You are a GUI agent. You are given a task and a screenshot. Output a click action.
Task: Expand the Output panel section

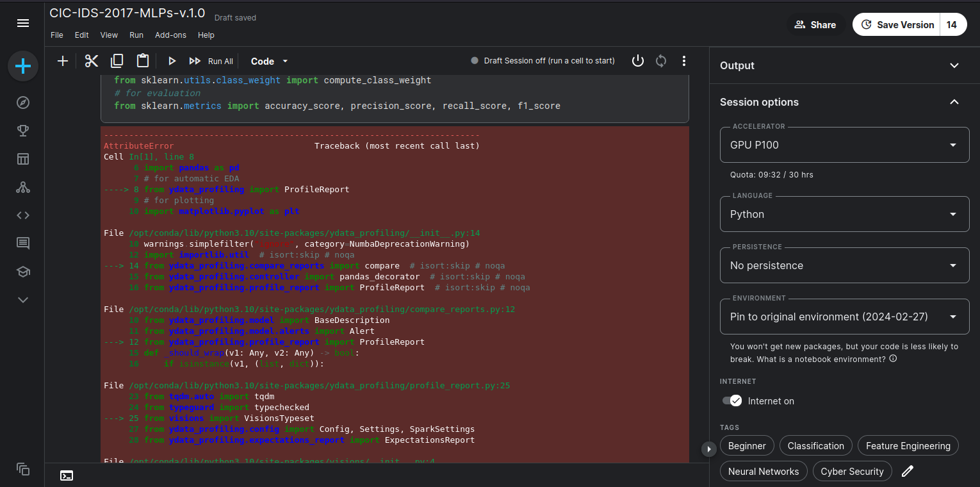pos(954,65)
